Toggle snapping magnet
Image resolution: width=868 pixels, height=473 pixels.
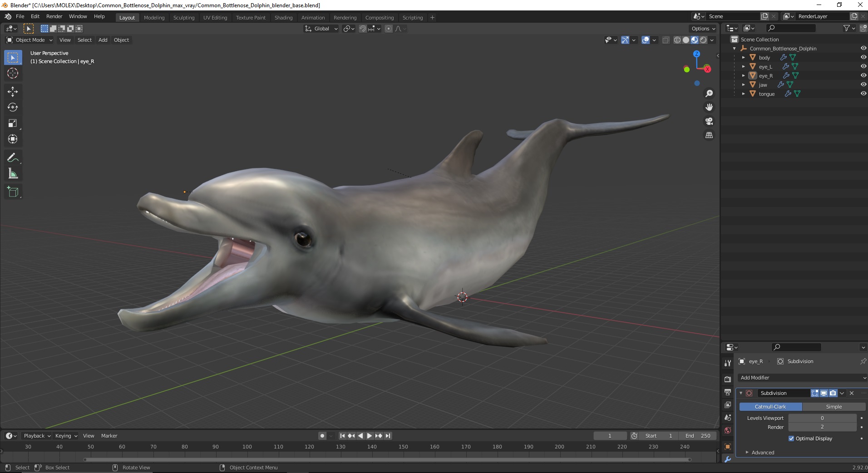point(362,29)
